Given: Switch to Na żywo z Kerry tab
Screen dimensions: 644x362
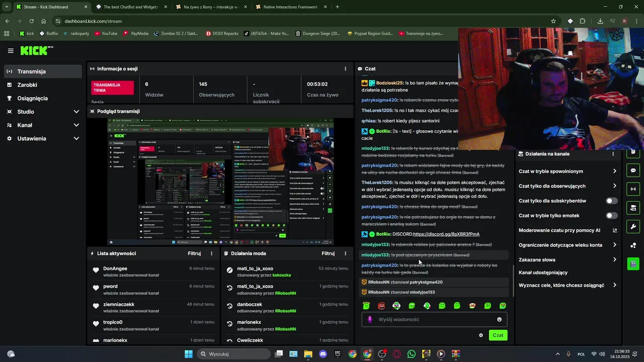Looking at the screenshot, I should pyautogui.click(x=210, y=7).
